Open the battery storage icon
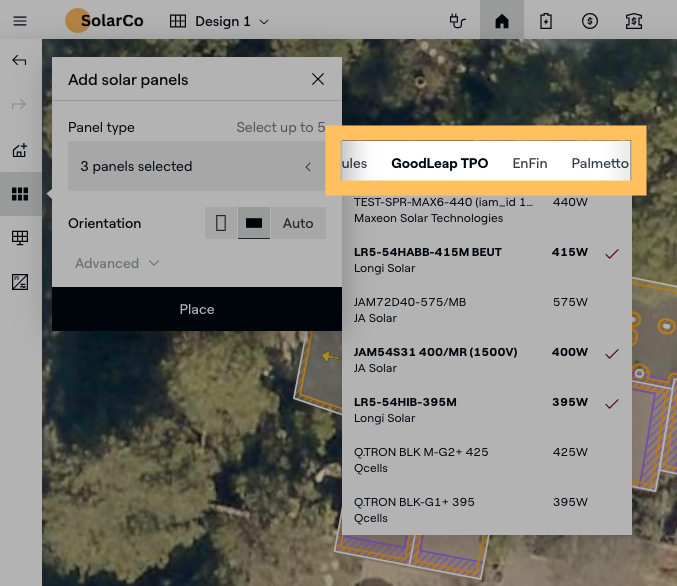The image size is (677, 586). [546, 21]
